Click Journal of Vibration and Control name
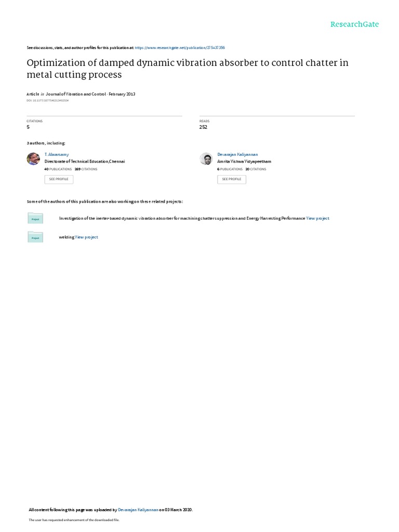 pos(76,94)
